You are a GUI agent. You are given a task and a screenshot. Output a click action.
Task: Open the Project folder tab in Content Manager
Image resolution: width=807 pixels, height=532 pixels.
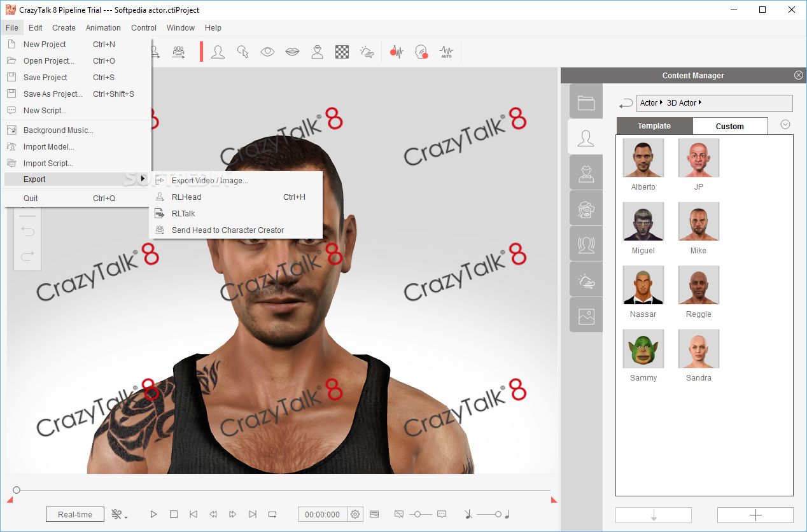(x=586, y=102)
